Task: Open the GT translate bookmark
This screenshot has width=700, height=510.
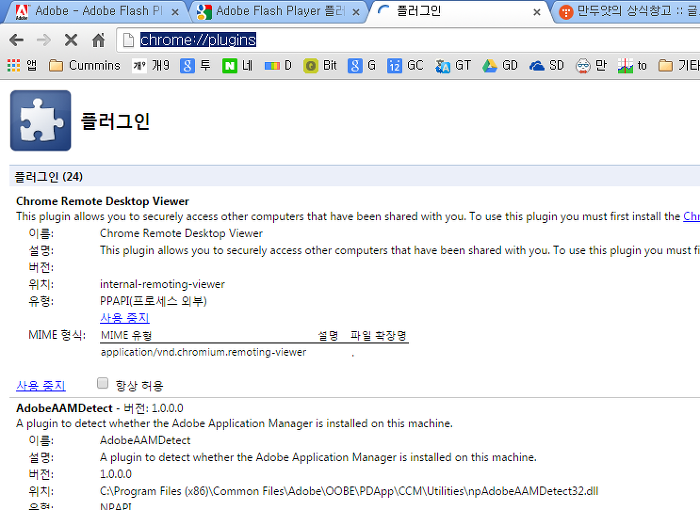Action: click(453, 66)
